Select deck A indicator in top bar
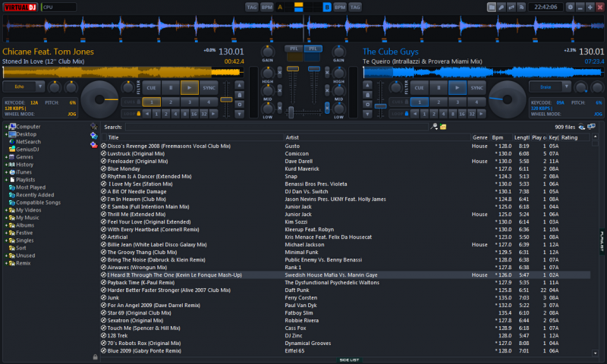The height and width of the screenshot is (364, 607). tap(280, 7)
